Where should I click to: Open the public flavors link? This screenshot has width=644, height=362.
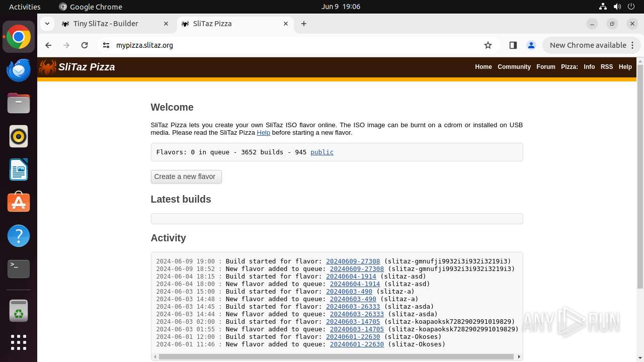point(322,152)
